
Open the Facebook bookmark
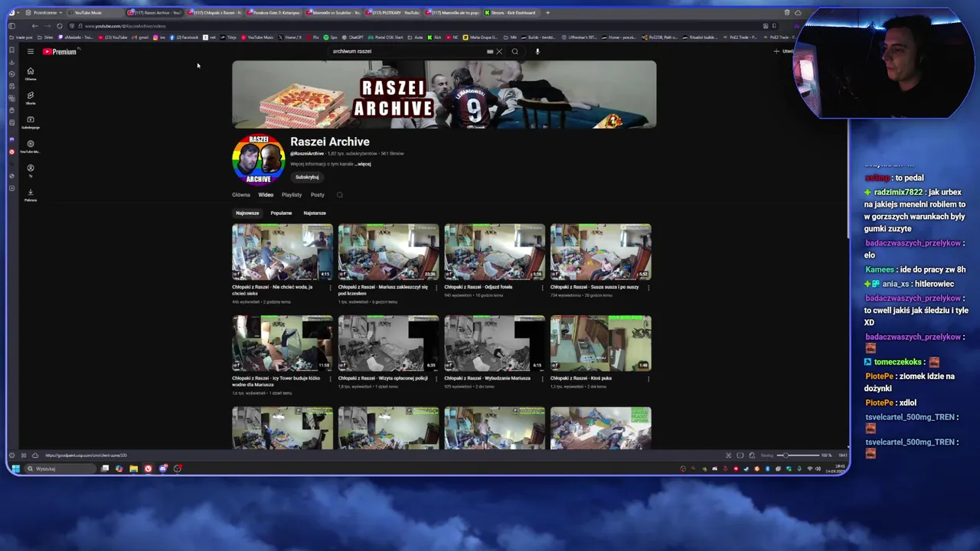[185, 37]
